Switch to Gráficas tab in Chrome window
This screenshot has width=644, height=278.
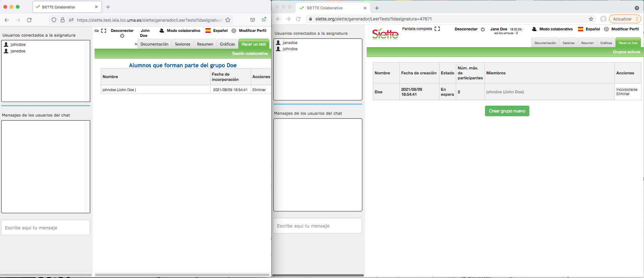click(606, 43)
